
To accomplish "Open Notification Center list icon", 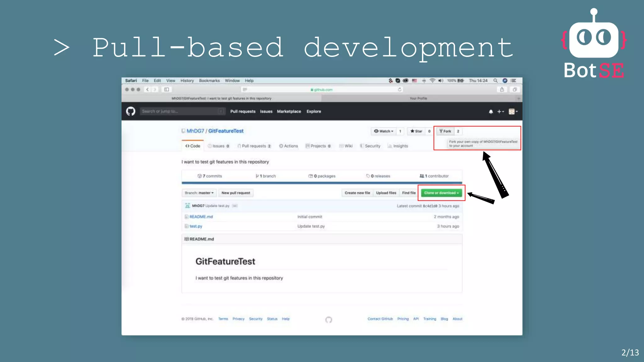I will pos(513,80).
